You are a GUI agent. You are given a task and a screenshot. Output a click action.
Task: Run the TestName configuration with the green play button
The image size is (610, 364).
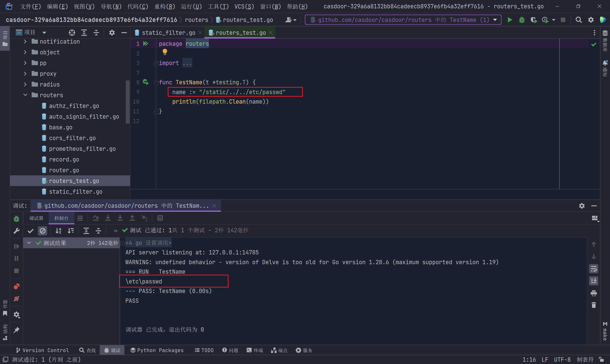(510, 20)
